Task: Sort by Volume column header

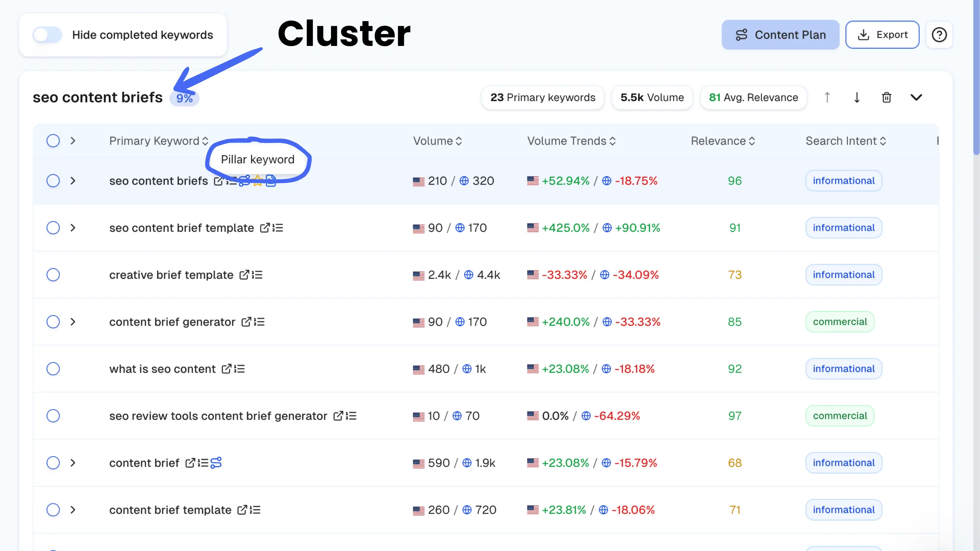Action: click(x=437, y=141)
